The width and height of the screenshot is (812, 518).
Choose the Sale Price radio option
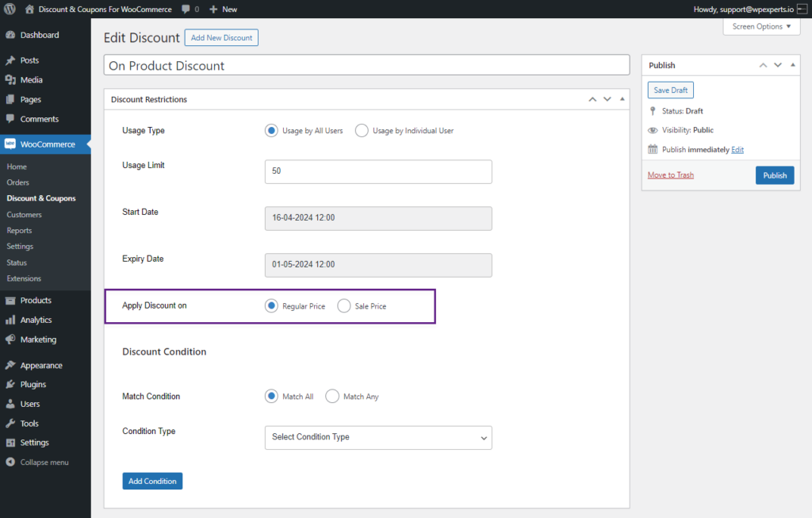[344, 306]
